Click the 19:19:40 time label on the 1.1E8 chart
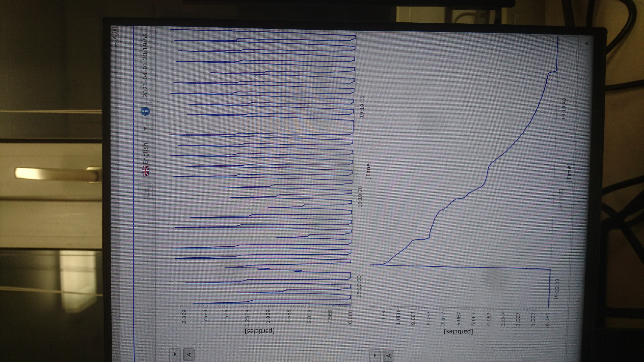644x362 pixels. point(564,109)
